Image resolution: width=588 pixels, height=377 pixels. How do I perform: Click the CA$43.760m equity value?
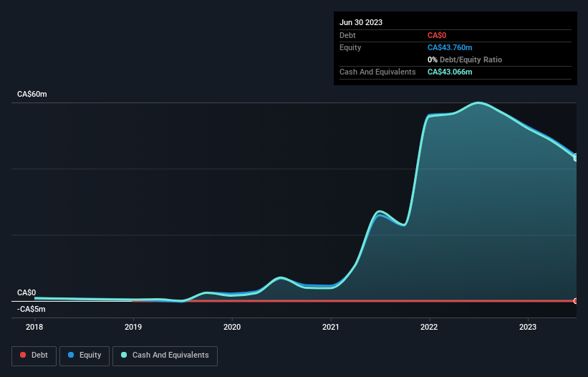(x=450, y=47)
